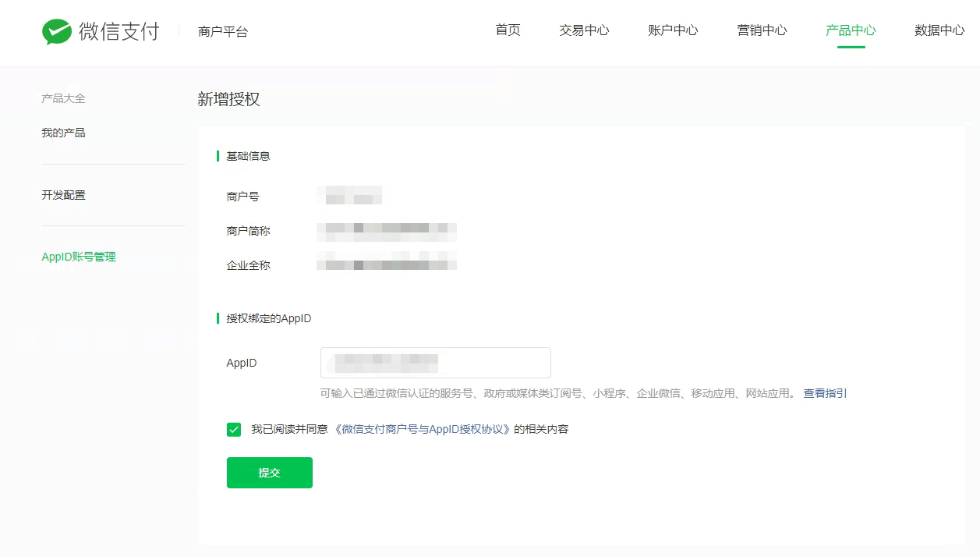Open 产品大全 in the sidebar

click(x=63, y=98)
